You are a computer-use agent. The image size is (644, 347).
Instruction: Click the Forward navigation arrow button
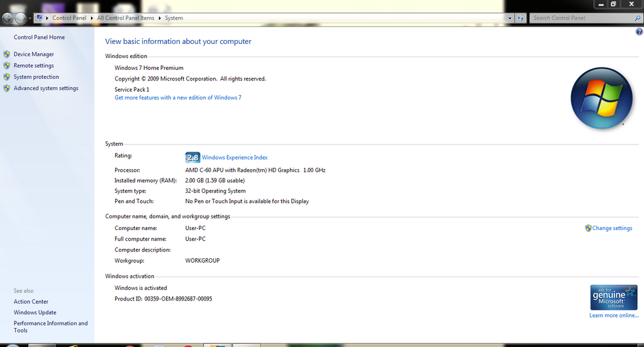pyautogui.click(x=20, y=18)
